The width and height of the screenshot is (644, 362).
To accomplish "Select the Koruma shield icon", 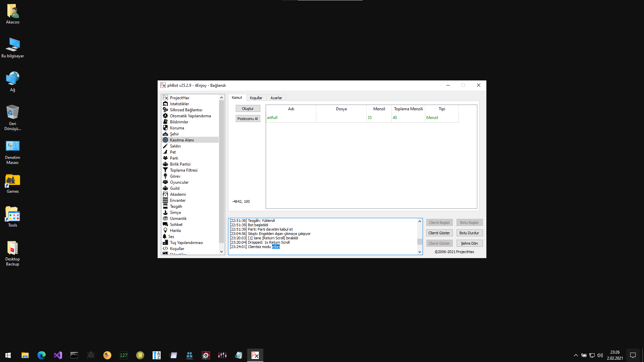I will [x=165, y=128].
